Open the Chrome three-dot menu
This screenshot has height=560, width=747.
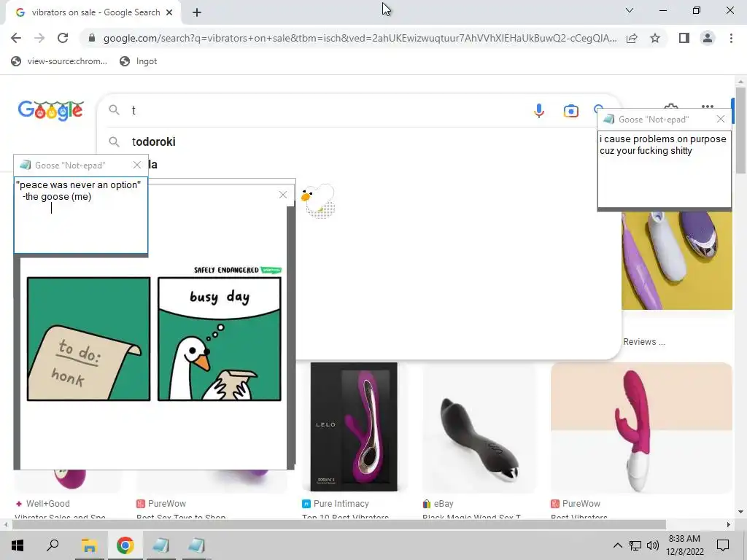(x=731, y=38)
